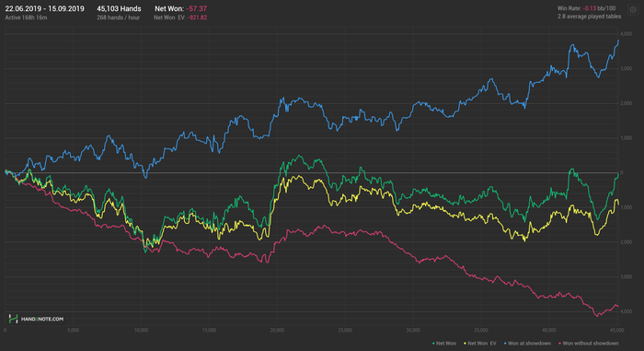Open graph settings gear icon
644x351 pixels.
point(633,9)
